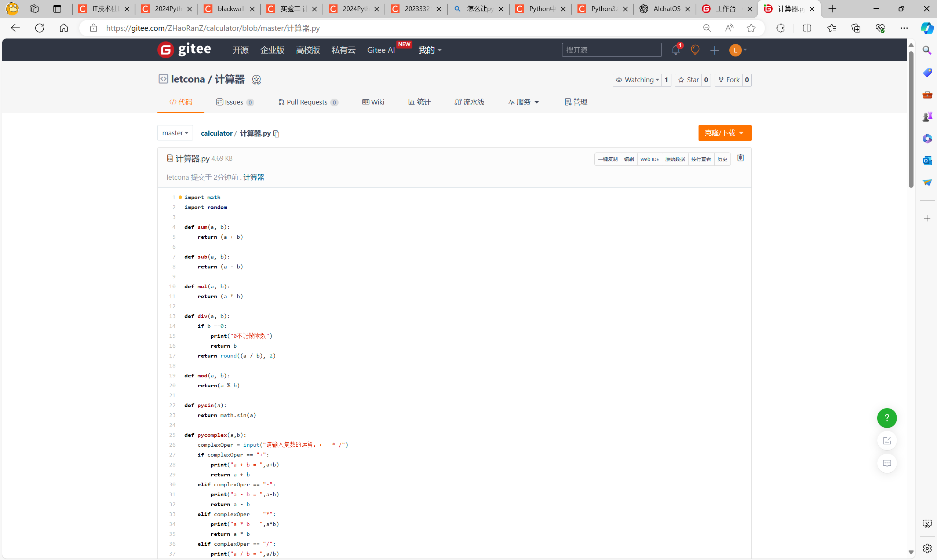The height and width of the screenshot is (560, 937).
Task: Click the 搜开源 search field
Action: click(612, 50)
